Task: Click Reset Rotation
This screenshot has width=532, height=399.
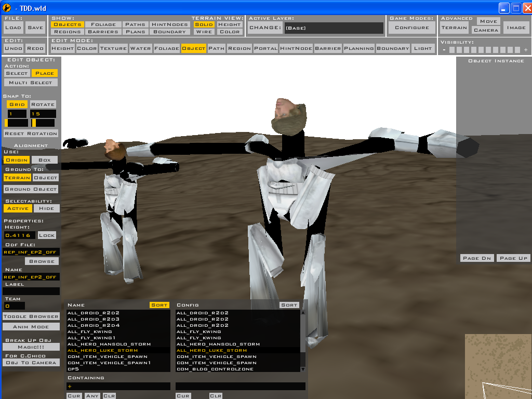Action: (31, 134)
